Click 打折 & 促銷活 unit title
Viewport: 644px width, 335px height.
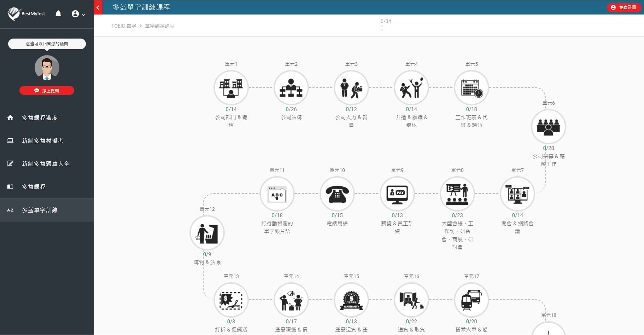pyautogui.click(x=231, y=329)
